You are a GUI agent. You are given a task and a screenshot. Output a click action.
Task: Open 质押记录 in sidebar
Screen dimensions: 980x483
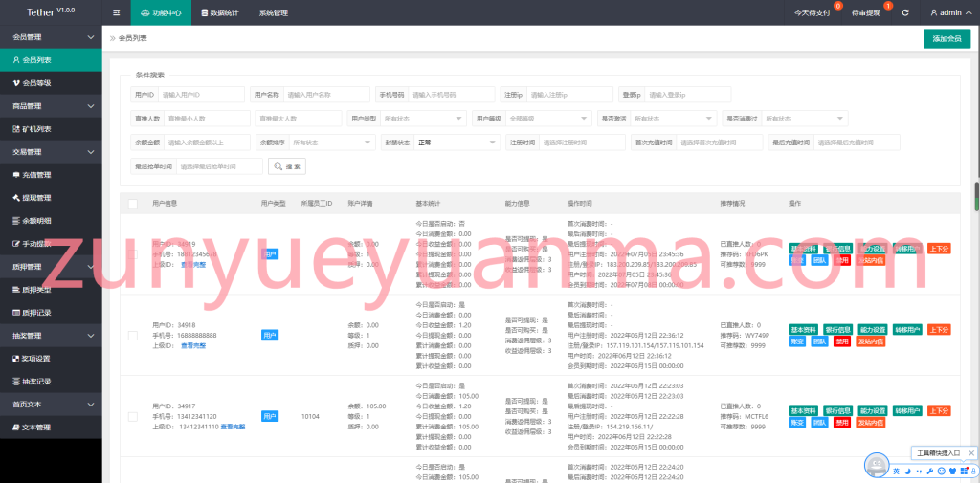click(51, 313)
